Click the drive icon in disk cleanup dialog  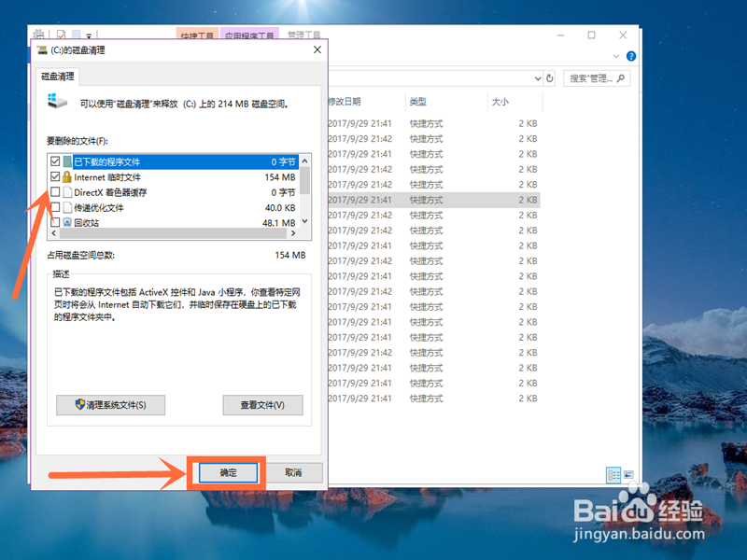57,101
